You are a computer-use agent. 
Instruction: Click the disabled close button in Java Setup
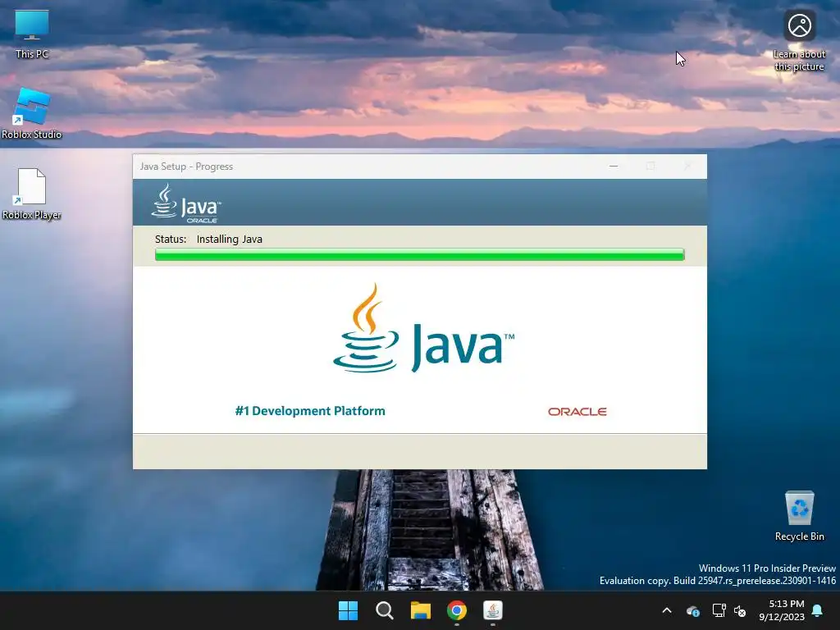click(x=687, y=167)
